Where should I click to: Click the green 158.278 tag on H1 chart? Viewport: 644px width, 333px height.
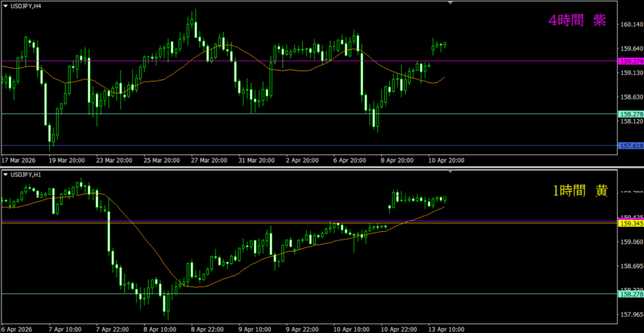coord(630,293)
